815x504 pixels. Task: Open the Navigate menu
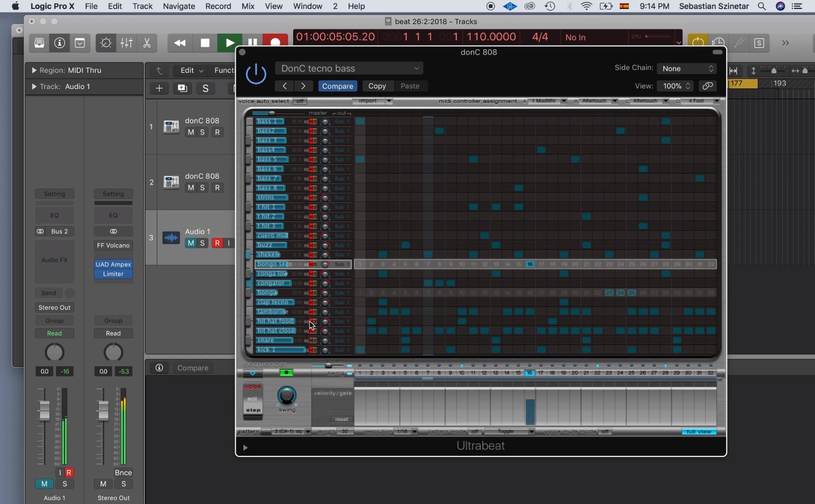click(179, 6)
